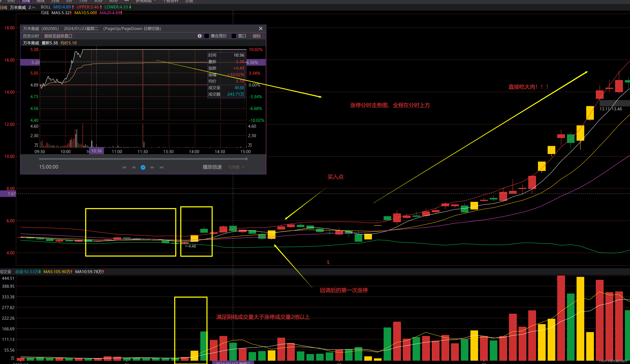Click the playback progress slider handle
The width and height of the screenshot is (630, 364).
(246, 159)
